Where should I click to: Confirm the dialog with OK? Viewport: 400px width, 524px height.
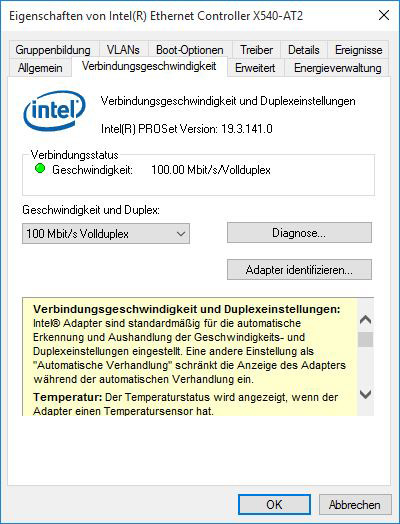(x=274, y=504)
